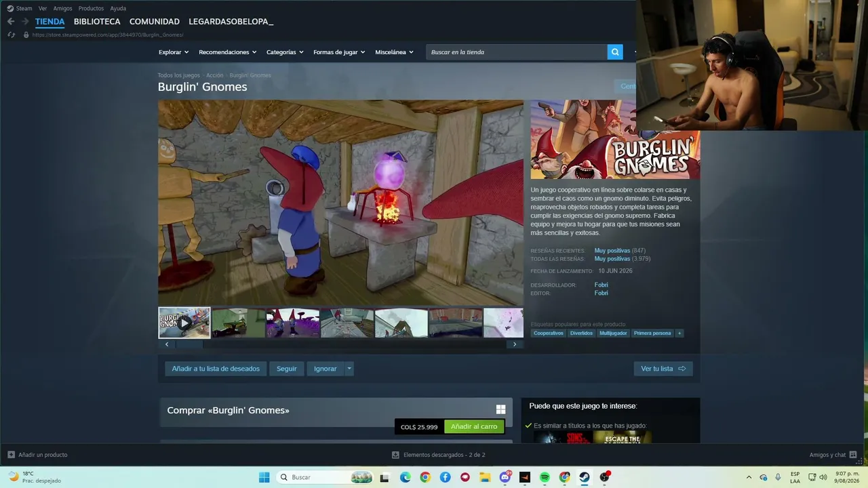Open OBS Studio from the taskbar
The height and width of the screenshot is (488, 868).
(605, 477)
